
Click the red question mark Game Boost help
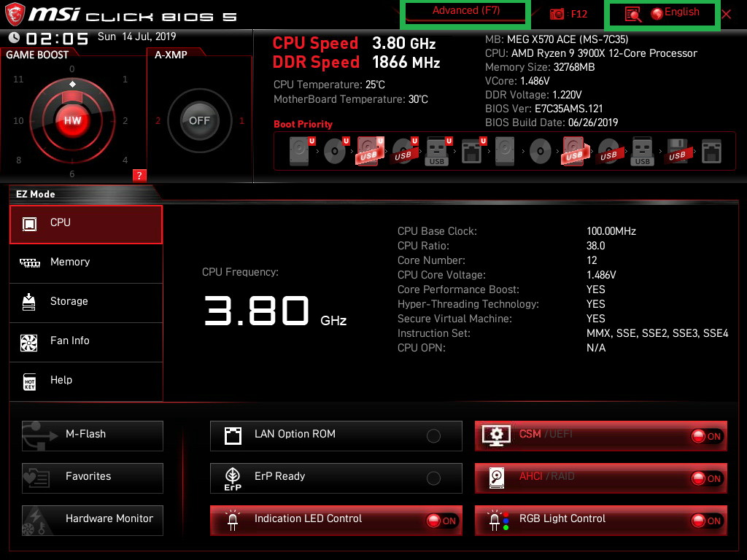coord(139,176)
